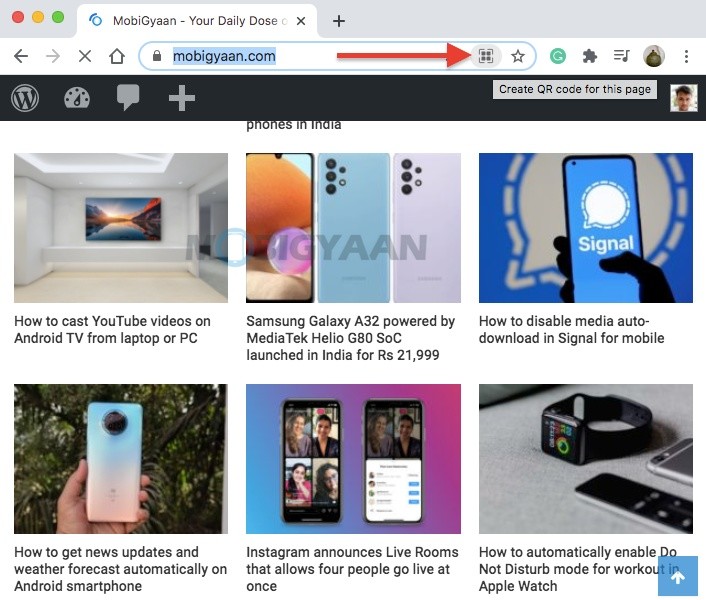Open the WordPress logo menu
Viewport: 706px width, 600px height.
tap(25, 98)
